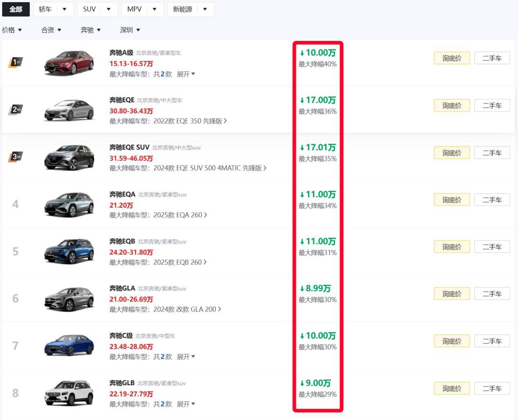518x420 pixels.
Task: Click 询底价 for 奔驰EQE
Action: [x=452, y=106]
